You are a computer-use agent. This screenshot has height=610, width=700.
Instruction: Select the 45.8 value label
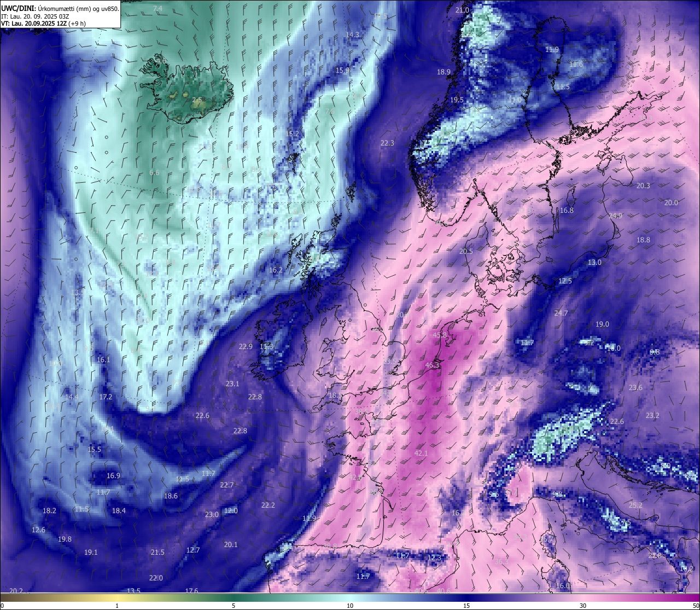[440, 335]
